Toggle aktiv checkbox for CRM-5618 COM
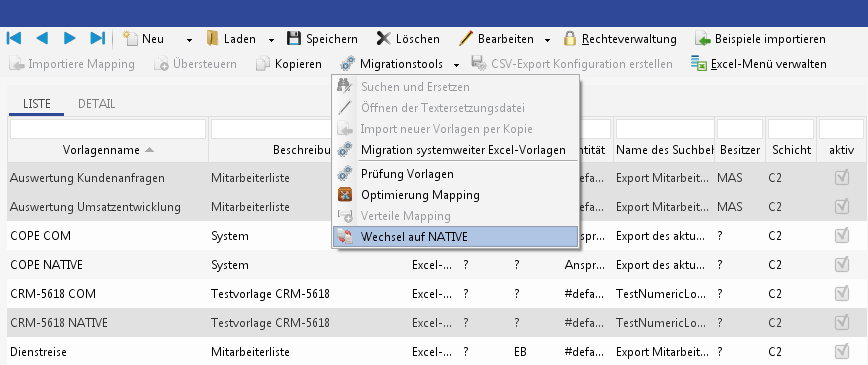 tap(842, 293)
